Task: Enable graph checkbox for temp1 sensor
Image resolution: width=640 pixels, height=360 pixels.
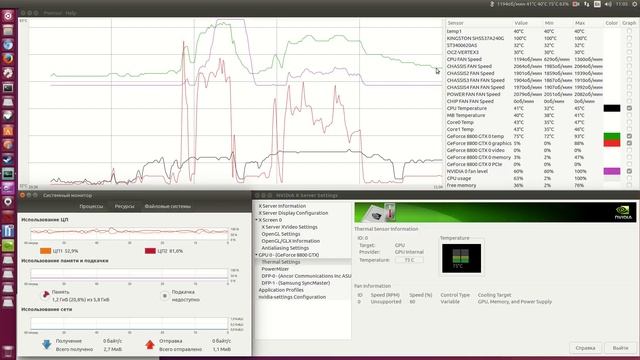Action: click(629, 31)
